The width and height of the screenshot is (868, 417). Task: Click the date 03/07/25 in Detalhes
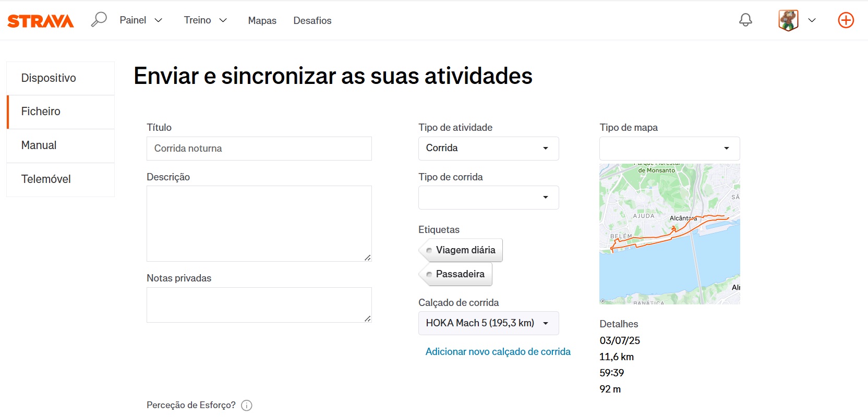point(619,341)
